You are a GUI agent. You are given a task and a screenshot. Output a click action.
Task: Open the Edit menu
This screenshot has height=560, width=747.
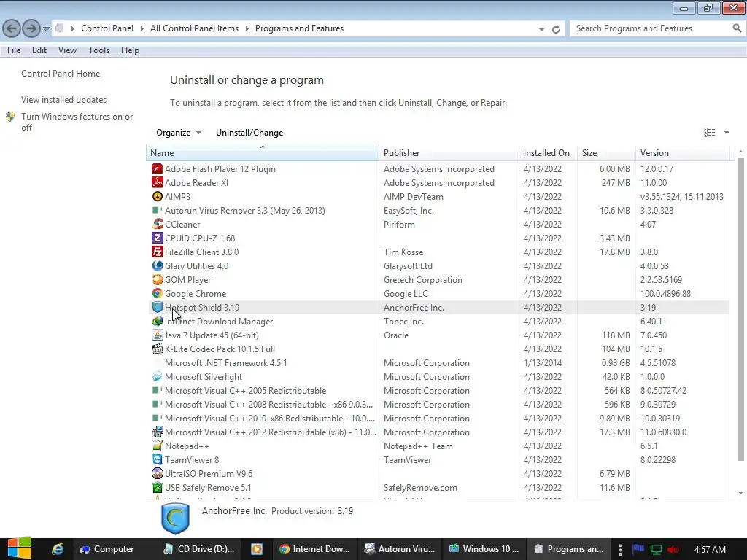(39, 50)
